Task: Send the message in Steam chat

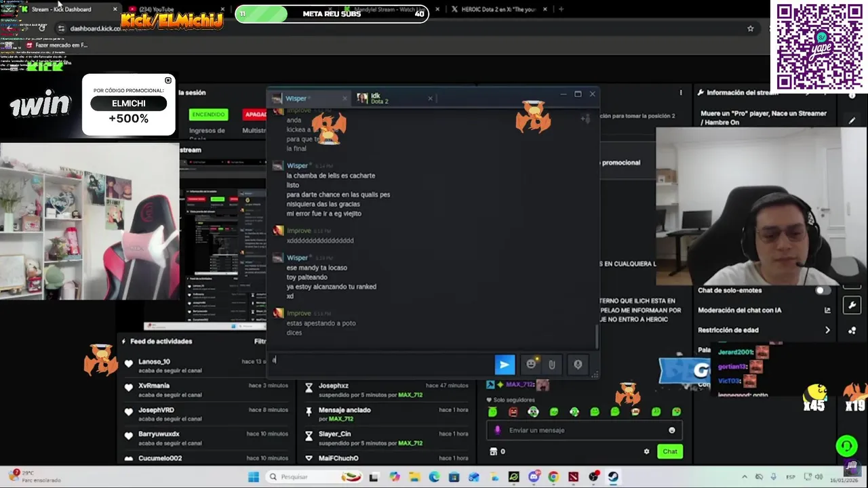Action: click(x=505, y=365)
